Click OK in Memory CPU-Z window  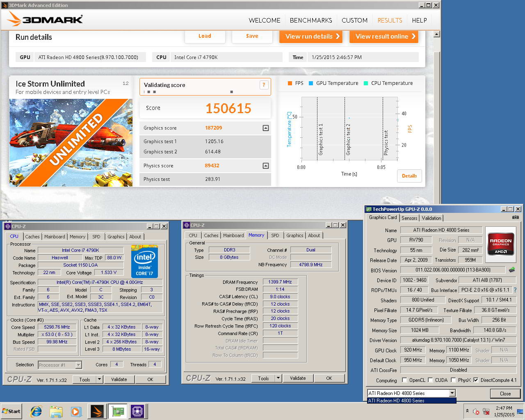point(329,378)
